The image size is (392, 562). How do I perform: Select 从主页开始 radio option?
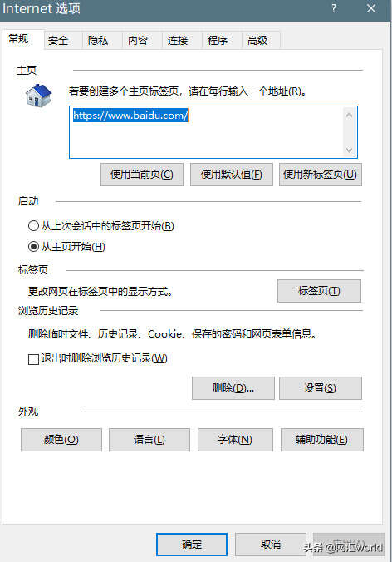33,247
